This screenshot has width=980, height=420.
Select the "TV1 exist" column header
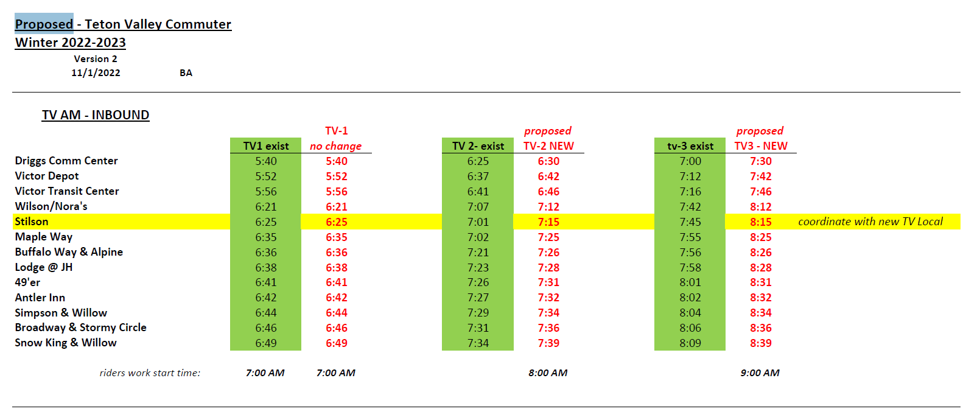tap(266, 146)
